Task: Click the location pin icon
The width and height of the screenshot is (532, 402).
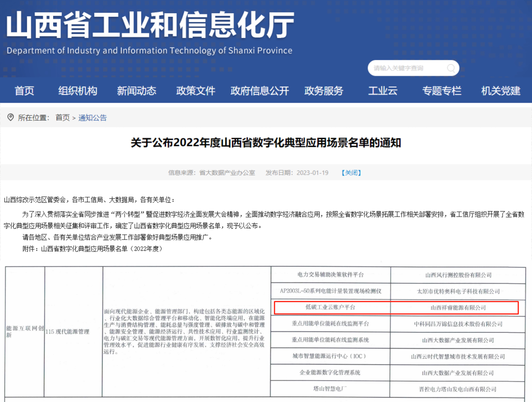Action: [x=10, y=117]
